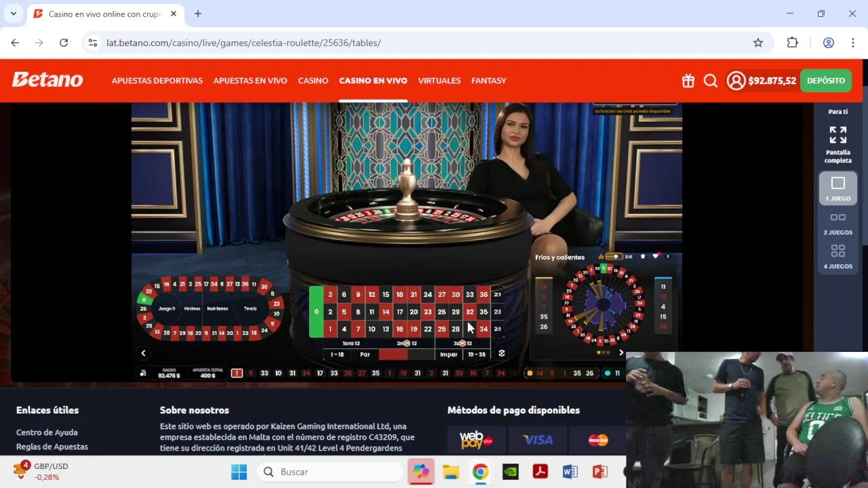Click the last result number 1 in history
The width and height of the screenshot is (868, 488).
[x=237, y=373]
